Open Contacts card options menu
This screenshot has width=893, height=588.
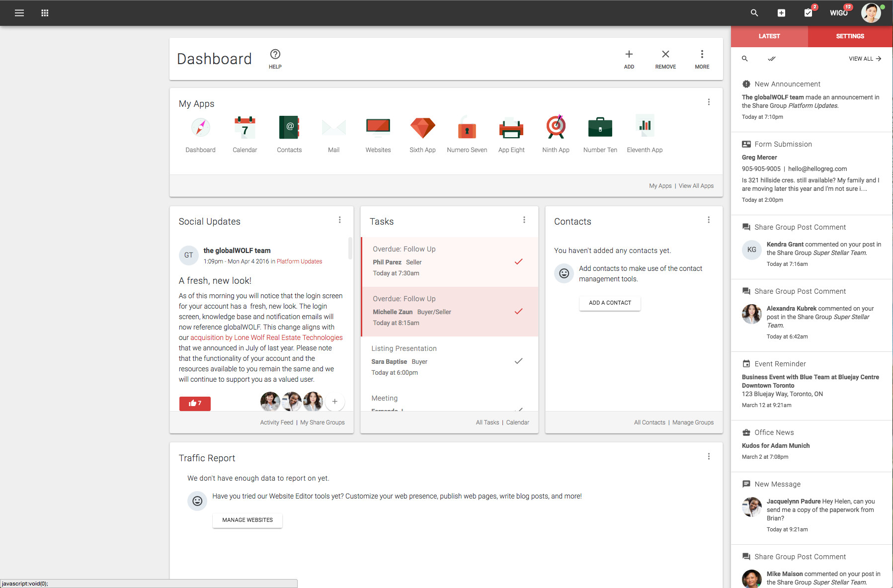(x=709, y=220)
